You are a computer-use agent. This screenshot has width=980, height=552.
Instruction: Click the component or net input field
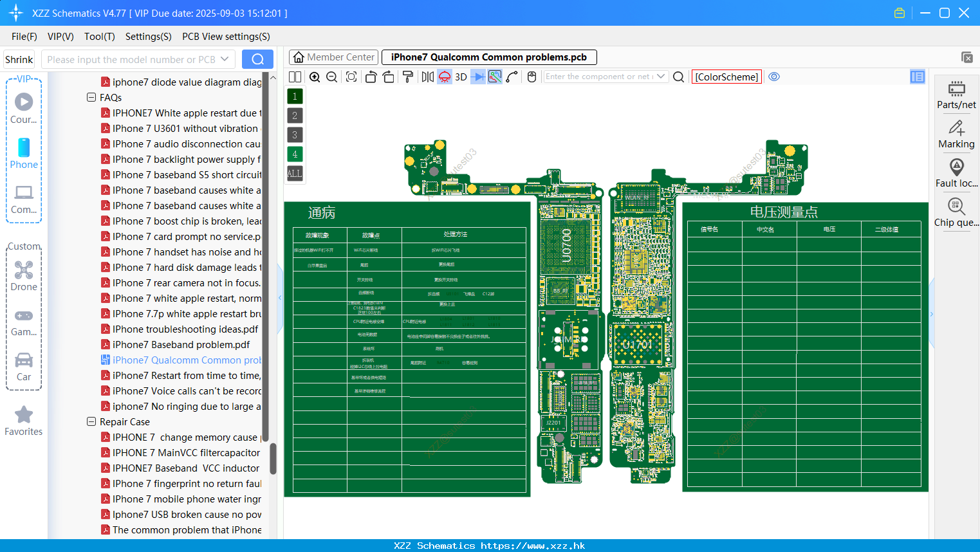[599, 77]
